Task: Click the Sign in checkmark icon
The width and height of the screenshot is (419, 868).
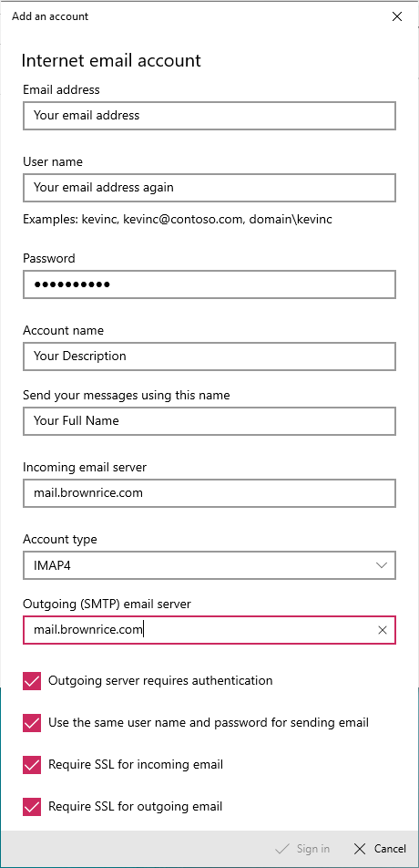Action: point(283,849)
